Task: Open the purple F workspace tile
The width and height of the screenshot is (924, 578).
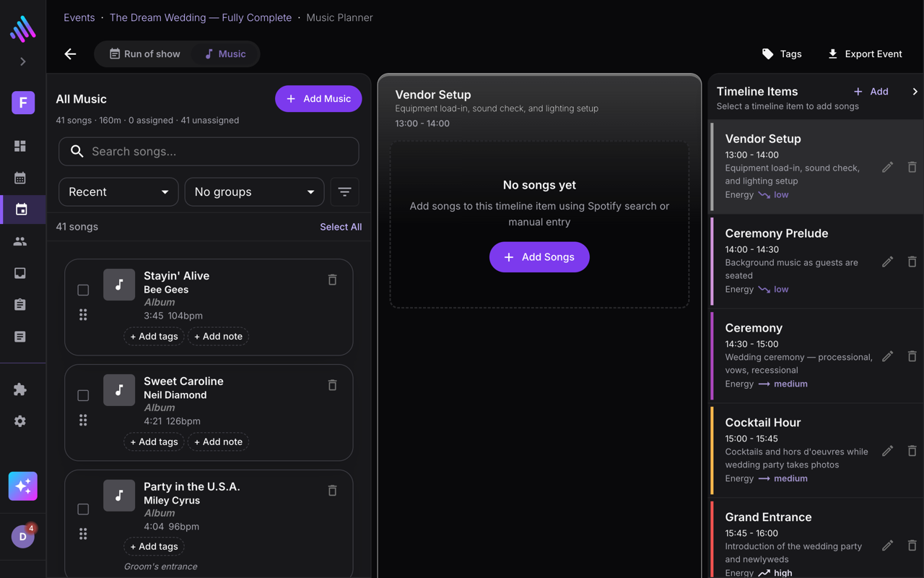Action: 23,103
